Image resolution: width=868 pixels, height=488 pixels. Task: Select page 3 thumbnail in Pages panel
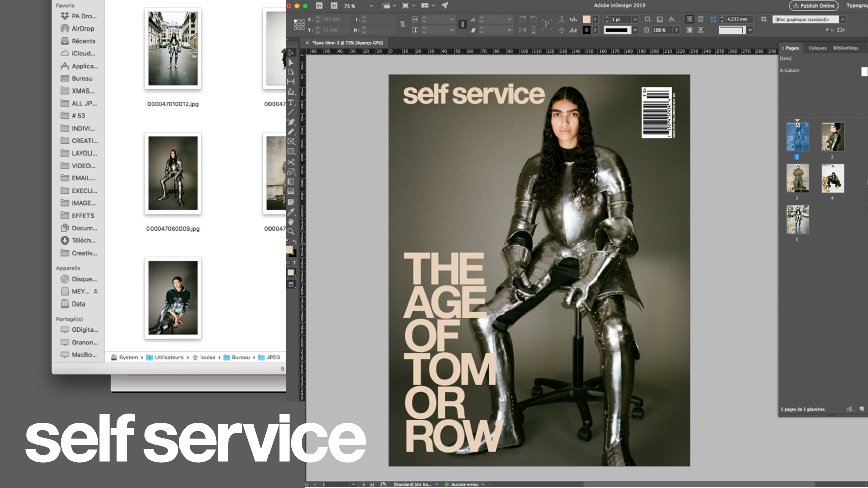[797, 178]
